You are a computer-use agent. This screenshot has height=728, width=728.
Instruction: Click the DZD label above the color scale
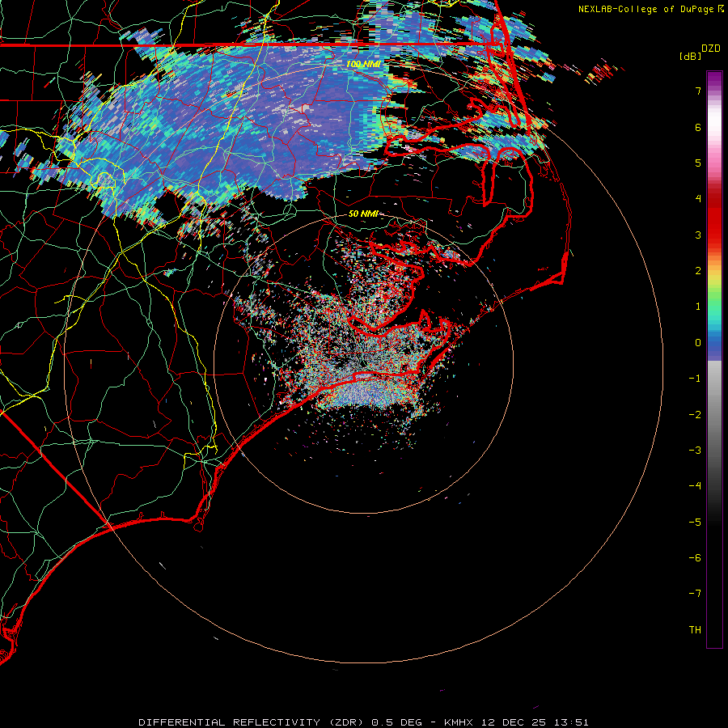click(711, 49)
